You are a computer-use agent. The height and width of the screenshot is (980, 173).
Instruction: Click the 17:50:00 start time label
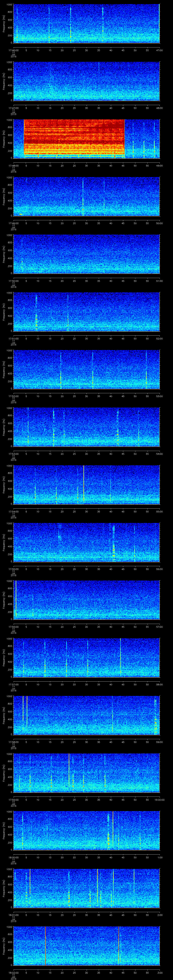tap(14, 281)
